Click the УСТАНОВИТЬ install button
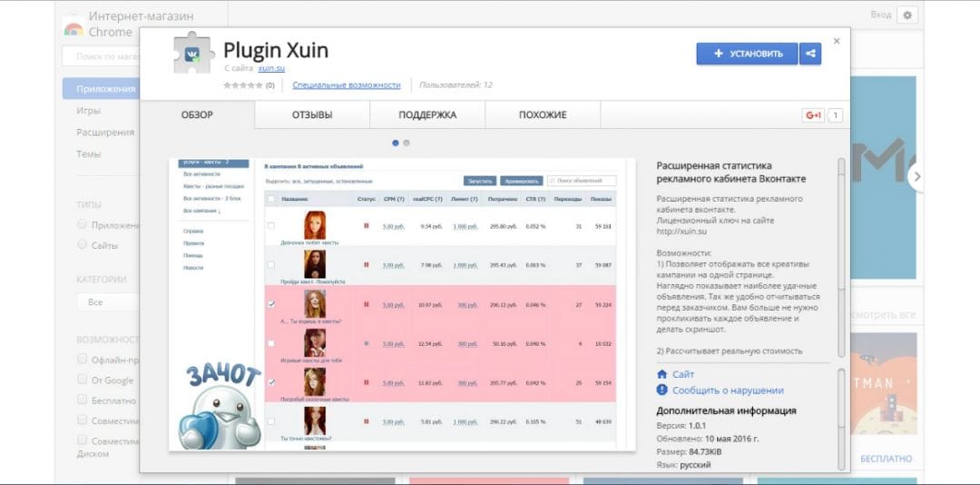Viewport: 980px width, 485px height. pyautogui.click(x=747, y=54)
